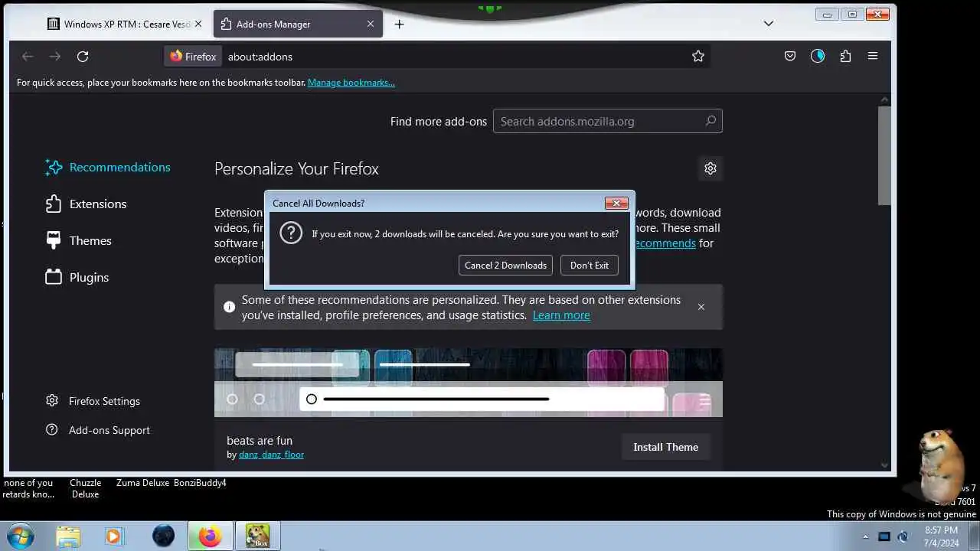Viewport: 980px width, 551px height.
Task: Open the Save to Pocket icon
Action: 790,56
